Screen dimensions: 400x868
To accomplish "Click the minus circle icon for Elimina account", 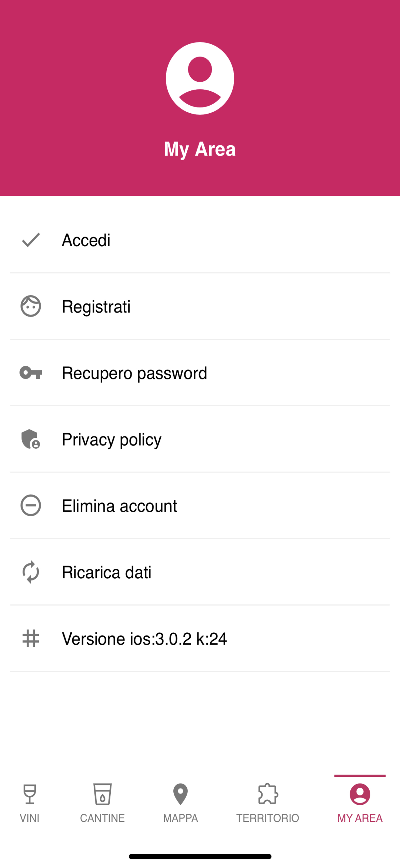I will pos(31,505).
